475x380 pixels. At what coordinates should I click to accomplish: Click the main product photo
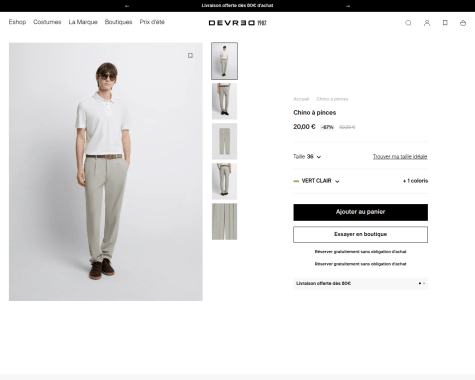point(106,172)
